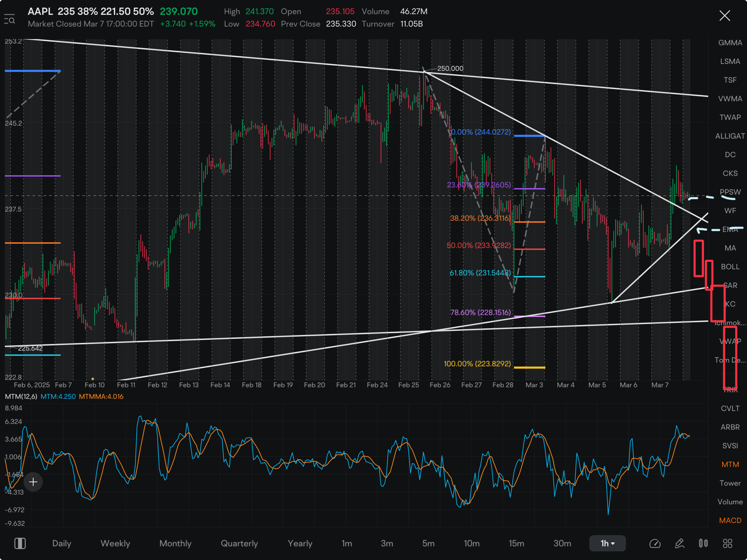
Task: Open the grid layout icon
Action: (728, 543)
